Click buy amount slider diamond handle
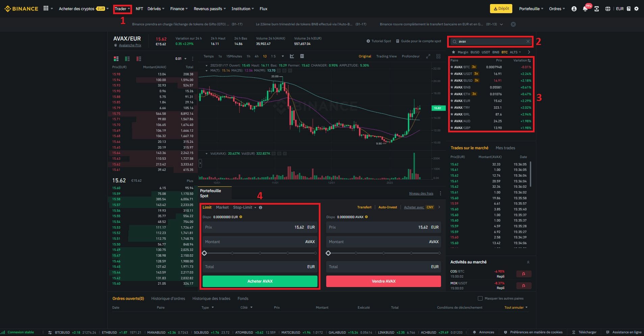The height and width of the screenshot is (336, 644). coord(204,253)
